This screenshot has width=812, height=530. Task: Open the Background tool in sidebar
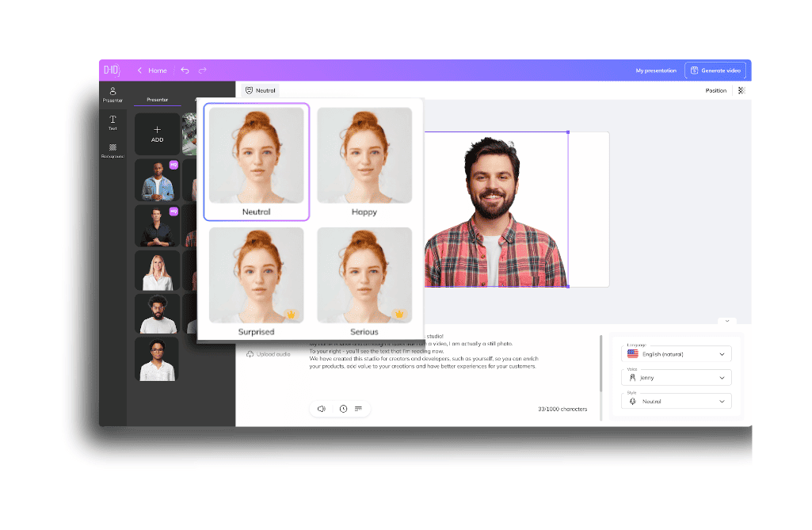point(112,151)
